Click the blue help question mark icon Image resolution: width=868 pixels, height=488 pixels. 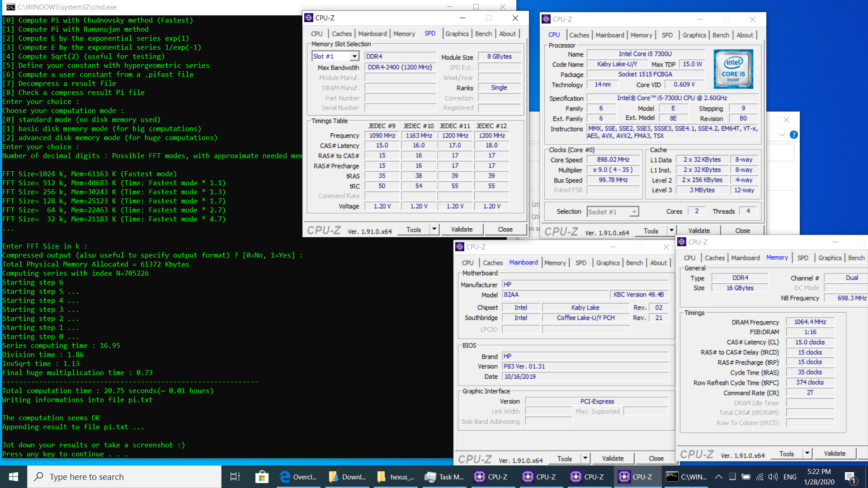[x=793, y=135]
